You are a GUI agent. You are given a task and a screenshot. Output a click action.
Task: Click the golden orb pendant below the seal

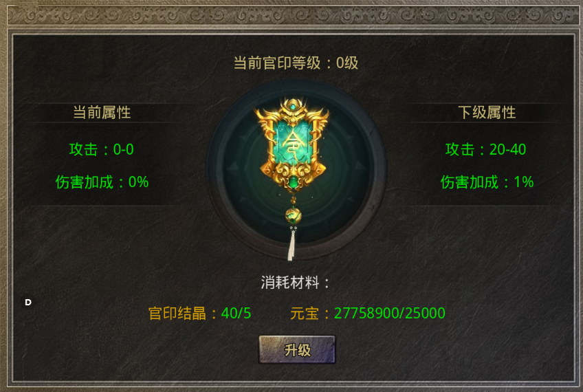[x=293, y=215]
